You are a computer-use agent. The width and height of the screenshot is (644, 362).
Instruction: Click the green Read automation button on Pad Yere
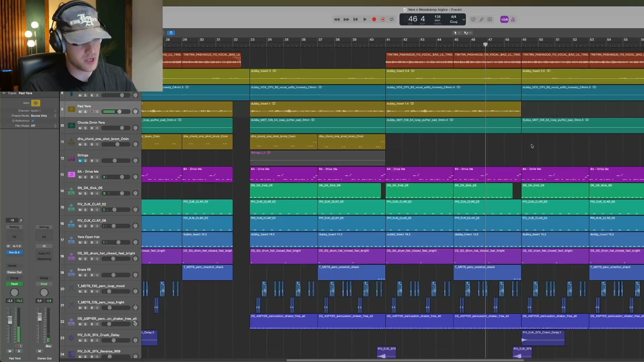[14, 284]
